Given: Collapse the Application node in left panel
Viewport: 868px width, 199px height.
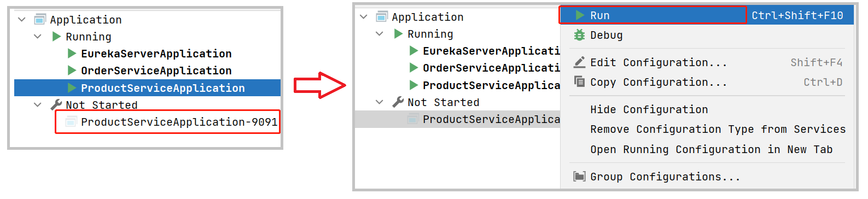Looking at the screenshot, I should [21, 20].
